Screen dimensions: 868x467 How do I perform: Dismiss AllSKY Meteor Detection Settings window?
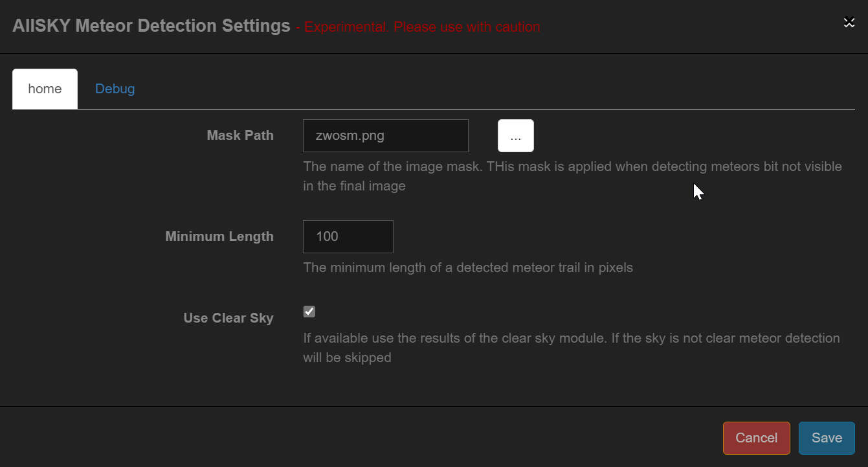coord(849,21)
